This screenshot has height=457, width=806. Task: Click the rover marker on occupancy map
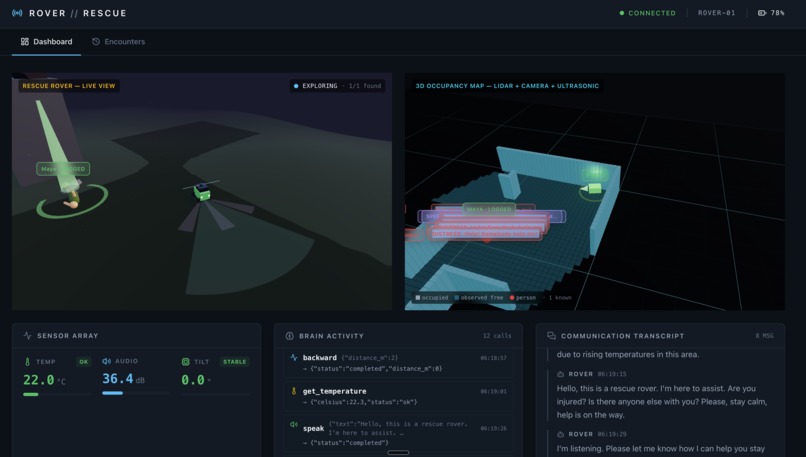point(594,189)
